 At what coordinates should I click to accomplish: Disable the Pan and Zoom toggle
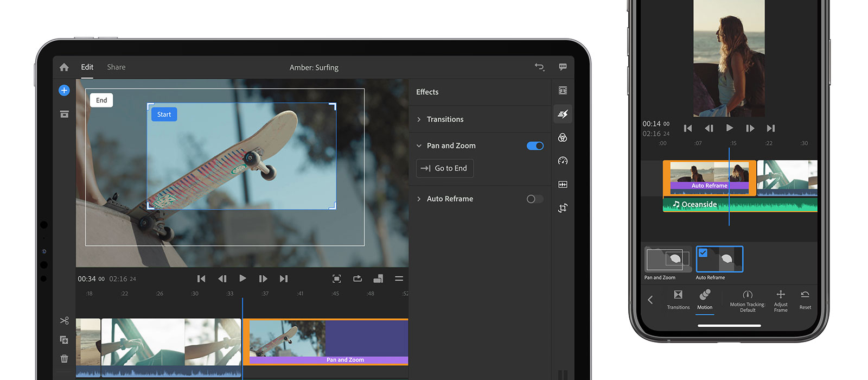[535, 145]
